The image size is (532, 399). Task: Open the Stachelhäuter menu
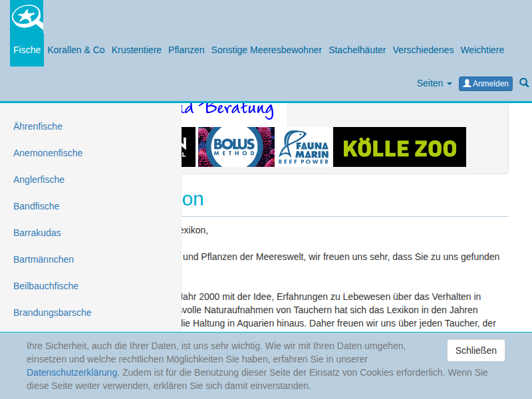(357, 50)
